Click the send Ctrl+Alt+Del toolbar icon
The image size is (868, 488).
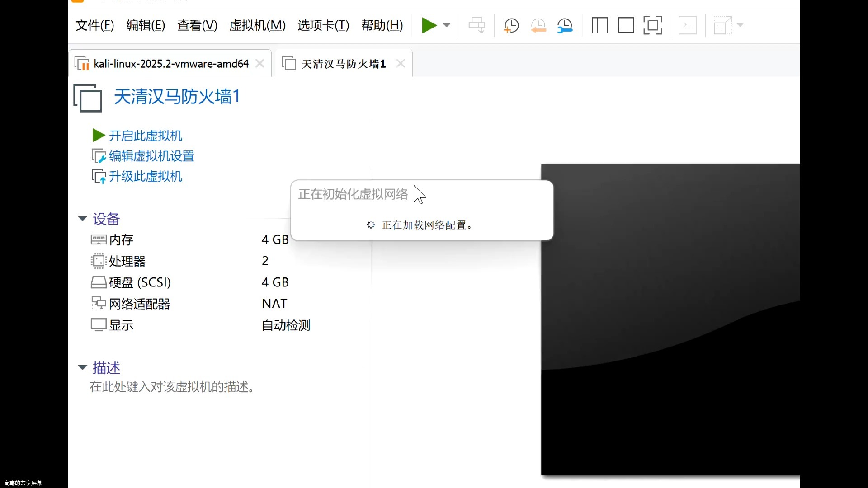pyautogui.click(x=476, y=25)
